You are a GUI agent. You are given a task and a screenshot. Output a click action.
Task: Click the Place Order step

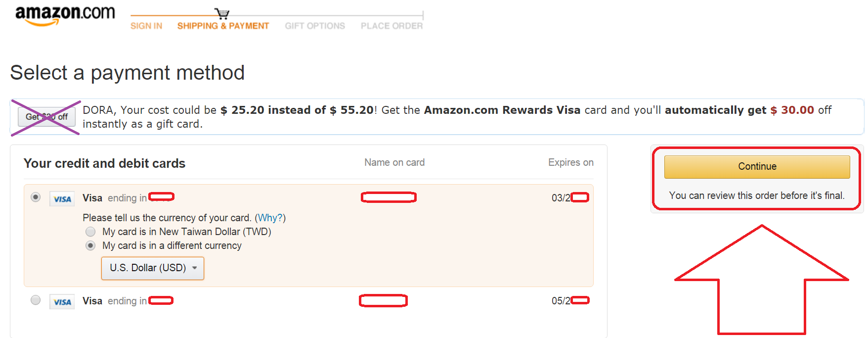click(391, 26)
